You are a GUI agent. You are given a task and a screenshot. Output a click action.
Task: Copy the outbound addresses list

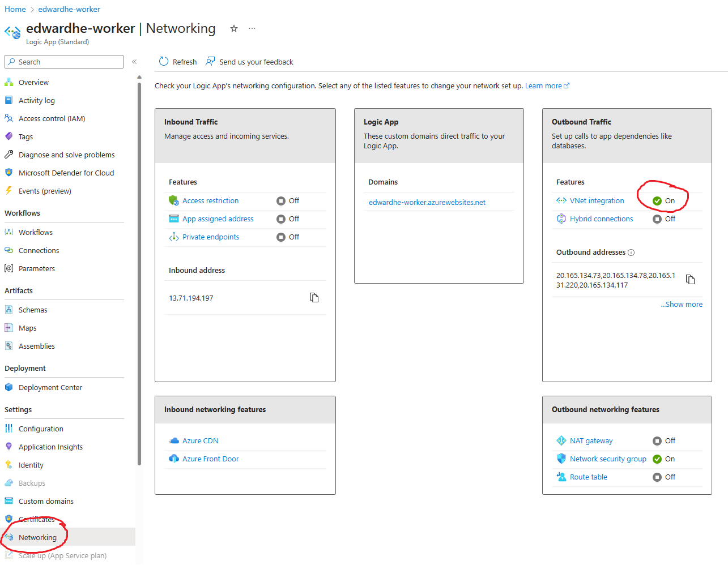(x=690, y=280)
